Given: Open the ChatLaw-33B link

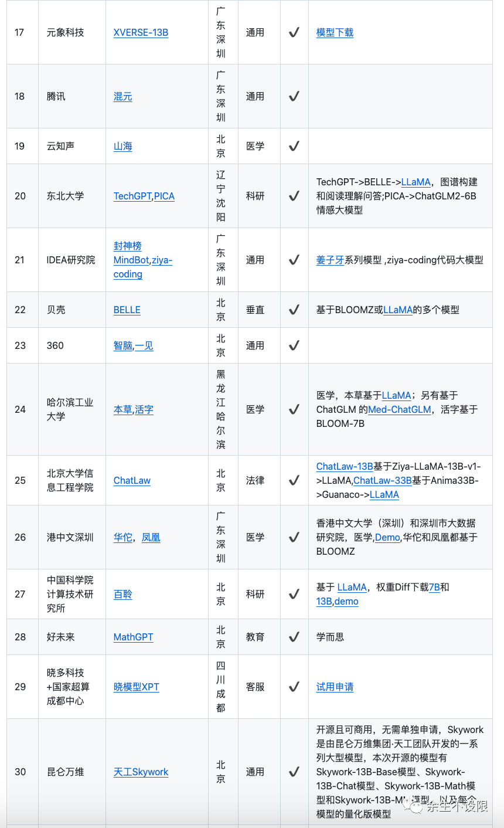Looking at the screenshot, I should [383, 480].
